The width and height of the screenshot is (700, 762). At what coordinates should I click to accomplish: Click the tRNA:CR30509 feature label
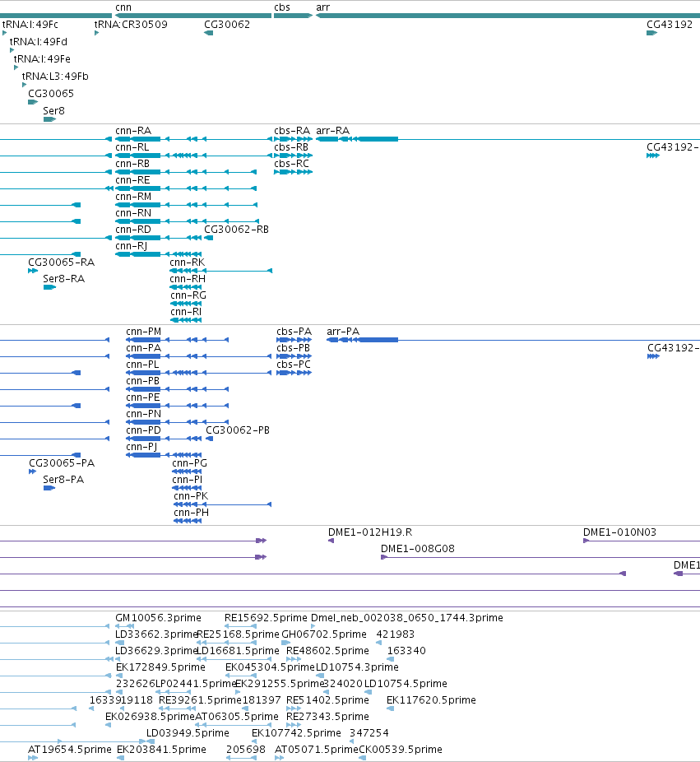[131, 25]
